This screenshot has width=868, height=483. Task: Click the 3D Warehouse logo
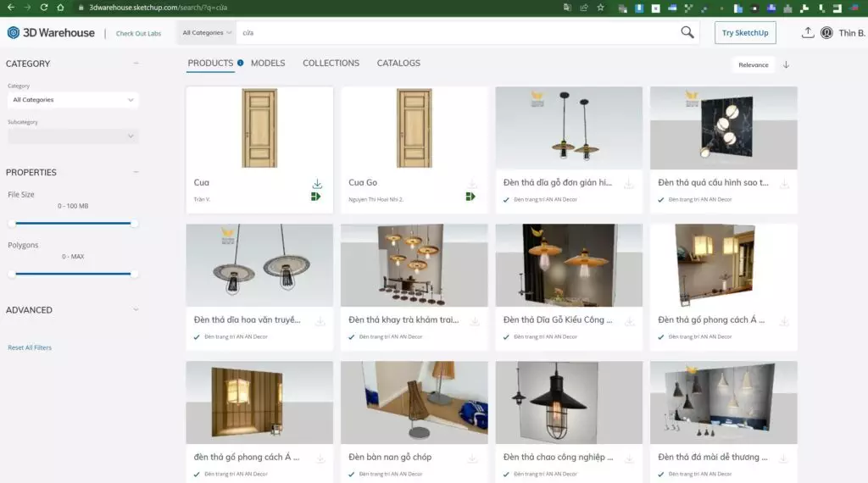point(51,33)
